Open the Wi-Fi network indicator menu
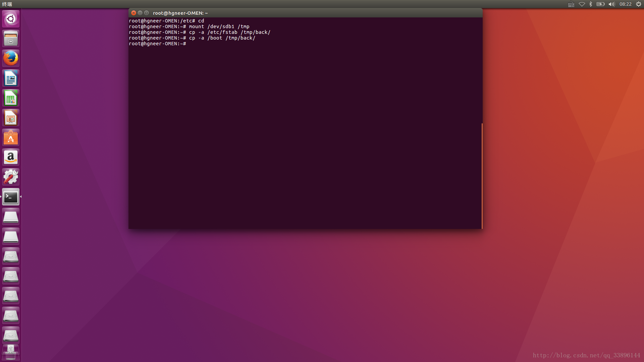 click(582, 4)
